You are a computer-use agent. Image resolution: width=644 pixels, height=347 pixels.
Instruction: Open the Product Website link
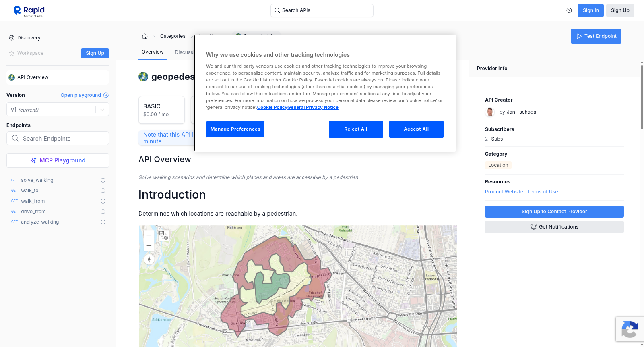click(504, 192)
